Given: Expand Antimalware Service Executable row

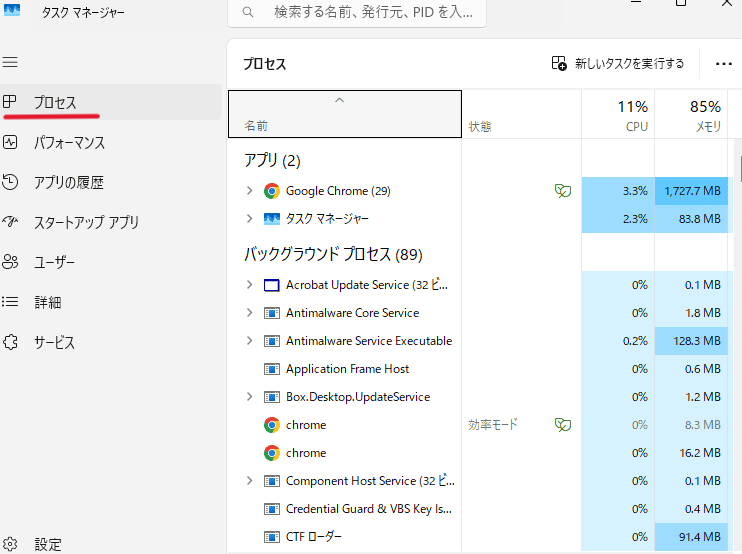Looking at the screenshot, I should [249, 341].
